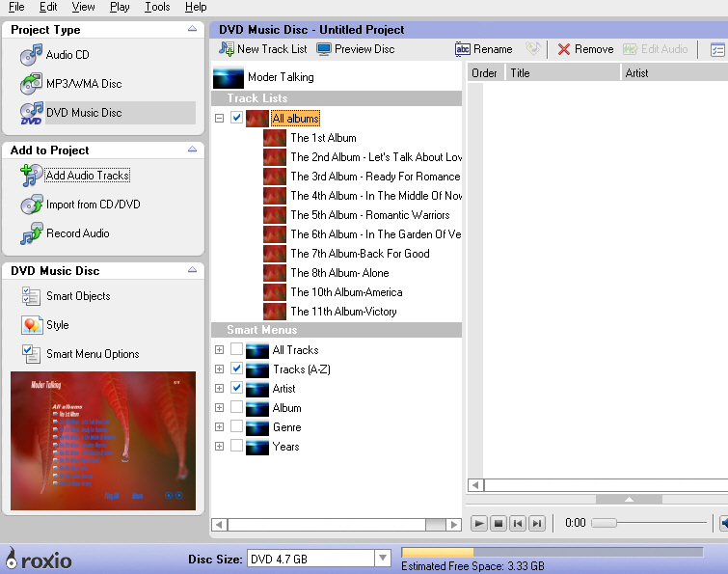
Task: Open the Smart Objects icon
Action: click(31, 296)
